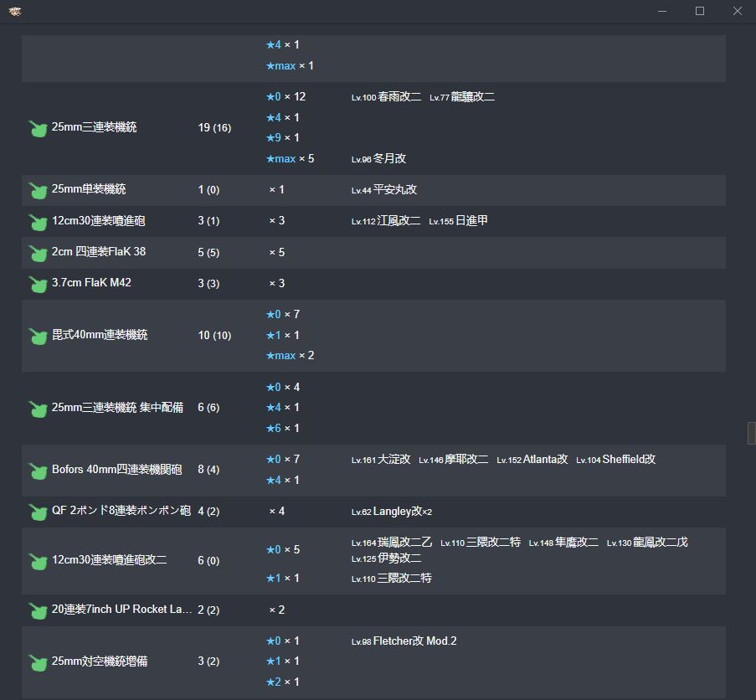This screenshot has height=700, width=756.
Task: Click the vertical scrollbar thumb on the right edge
Action: click(x=752, y=433)
